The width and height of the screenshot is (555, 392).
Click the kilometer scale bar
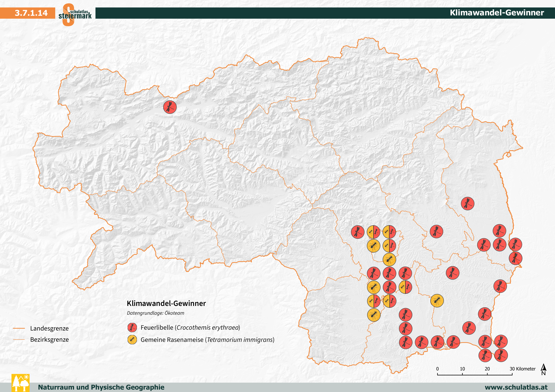pos(475,375)
